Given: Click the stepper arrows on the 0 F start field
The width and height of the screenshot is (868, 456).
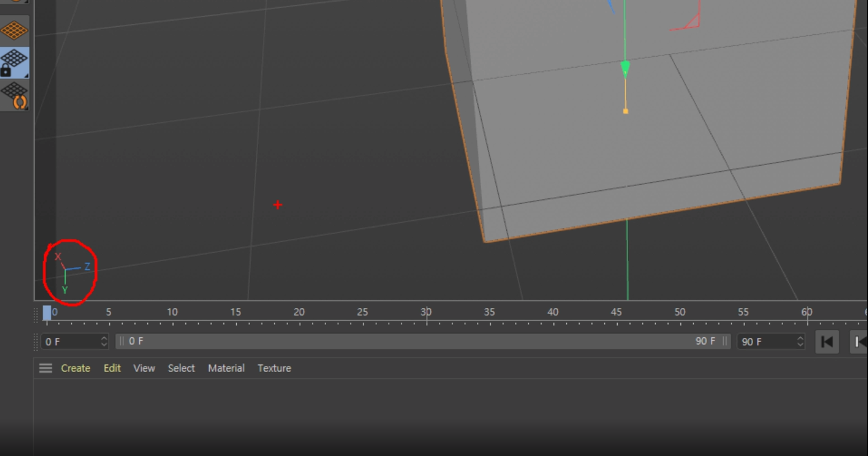Looking at the screenshot, I should (104, 342).
